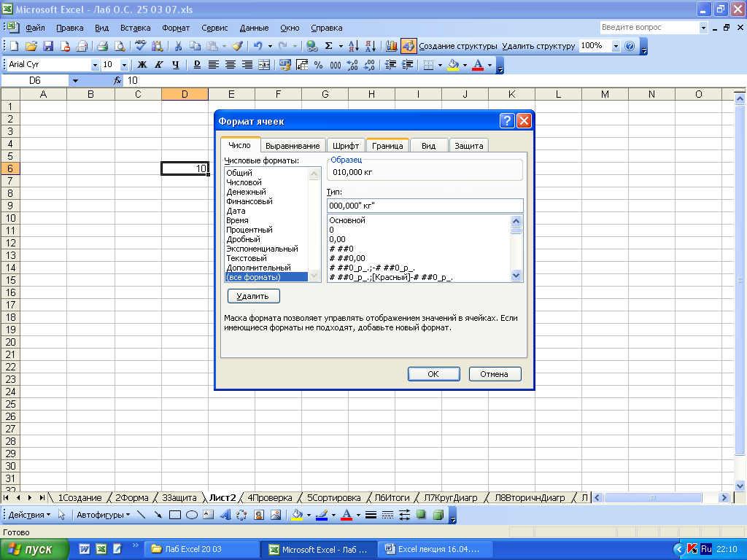
Task: Open the Fill Color dropdown arrow
Action: point(465,65)
